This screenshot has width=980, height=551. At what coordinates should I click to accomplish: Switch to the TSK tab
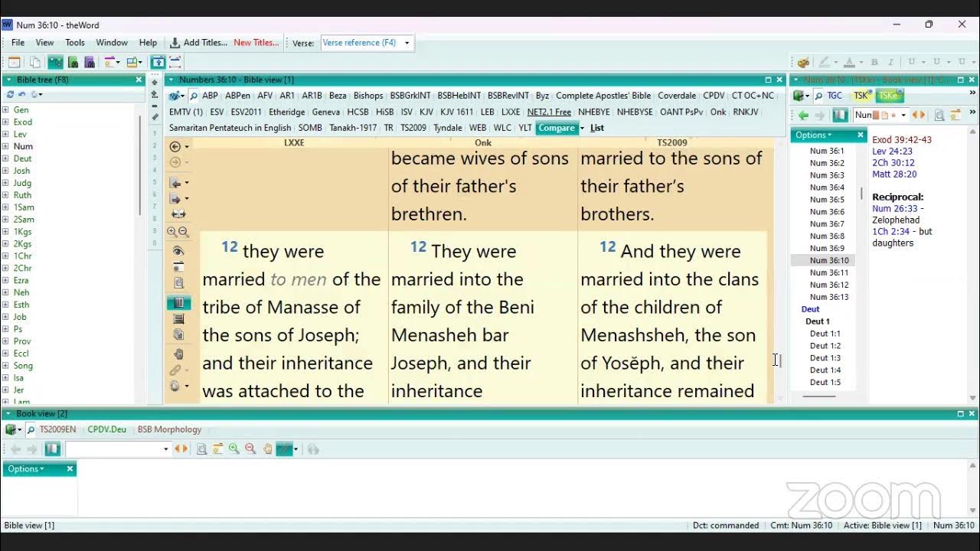pos(861,95)
